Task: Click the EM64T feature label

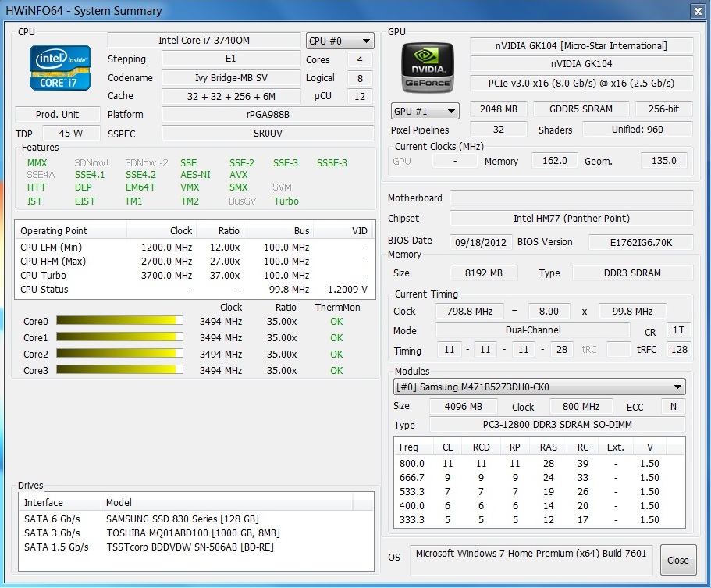Action: 140,187
